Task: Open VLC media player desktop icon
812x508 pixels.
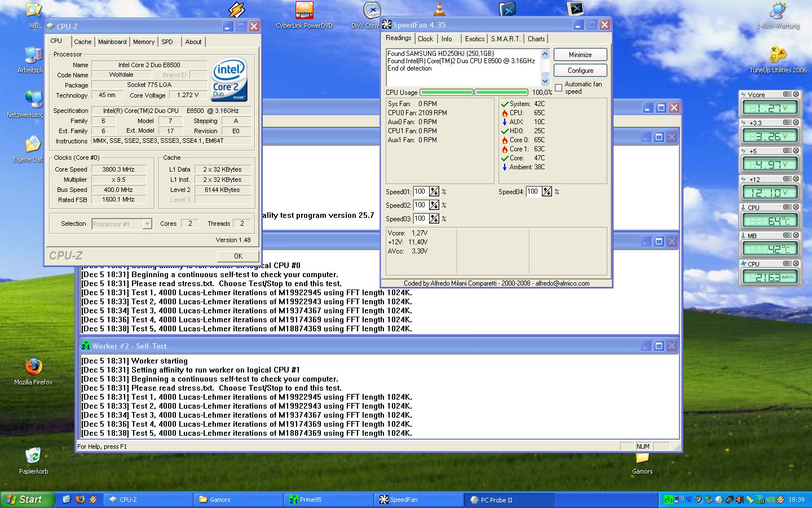Action: pyautogui.click(x=439, y=9)
